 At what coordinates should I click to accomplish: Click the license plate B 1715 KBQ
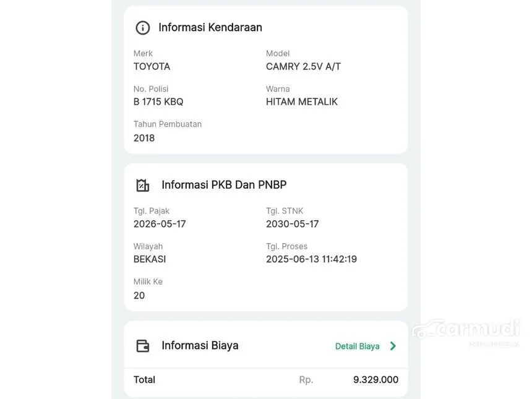158,101
